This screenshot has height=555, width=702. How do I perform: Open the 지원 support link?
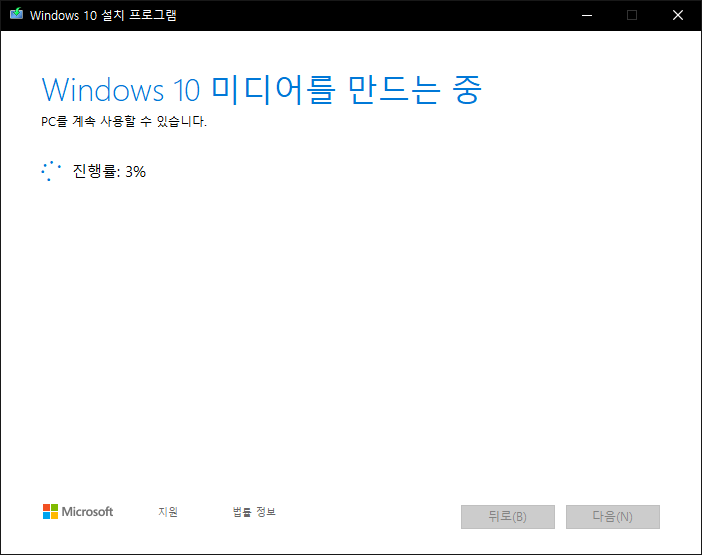point(168,512)
